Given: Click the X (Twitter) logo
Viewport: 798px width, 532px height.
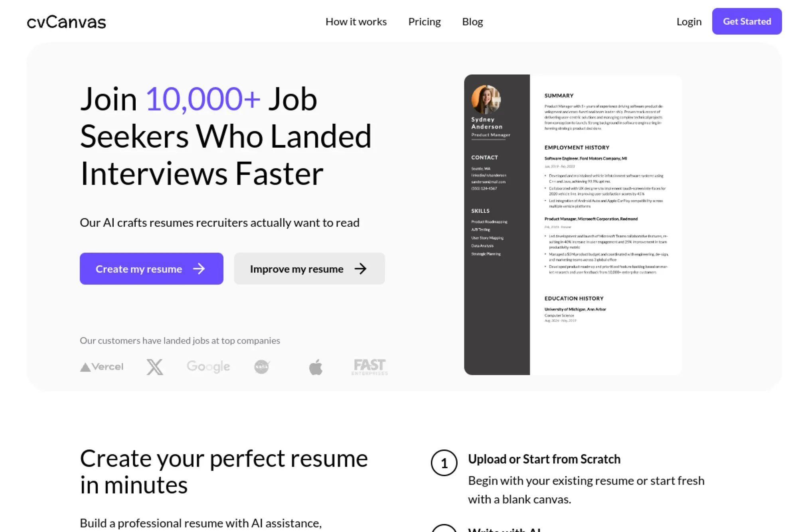Looking at the screenshot, I should tap(155, 367).
